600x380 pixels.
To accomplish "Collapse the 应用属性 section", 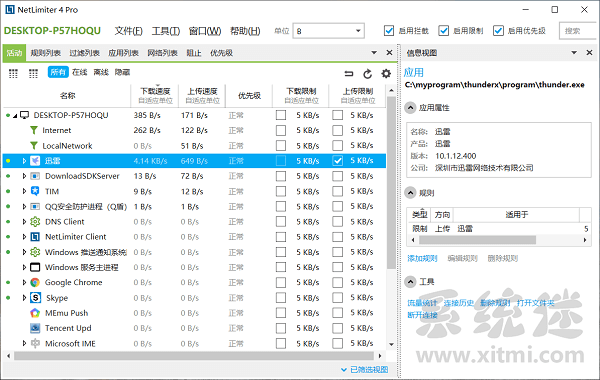I will 410,108.
